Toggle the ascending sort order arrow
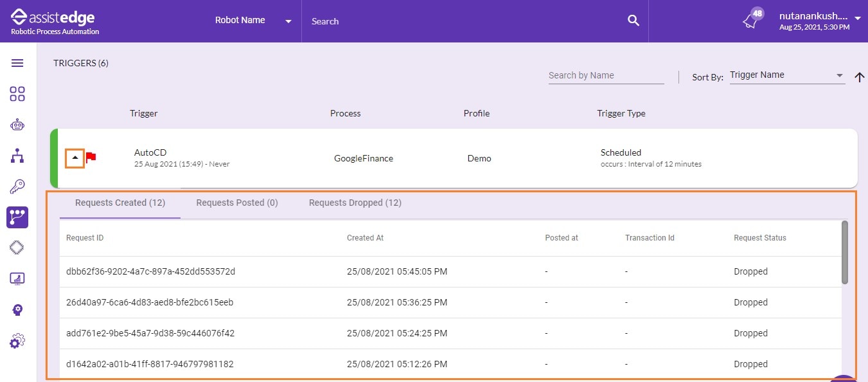This screenshot has height=382, width=868. tap(860, 77)
